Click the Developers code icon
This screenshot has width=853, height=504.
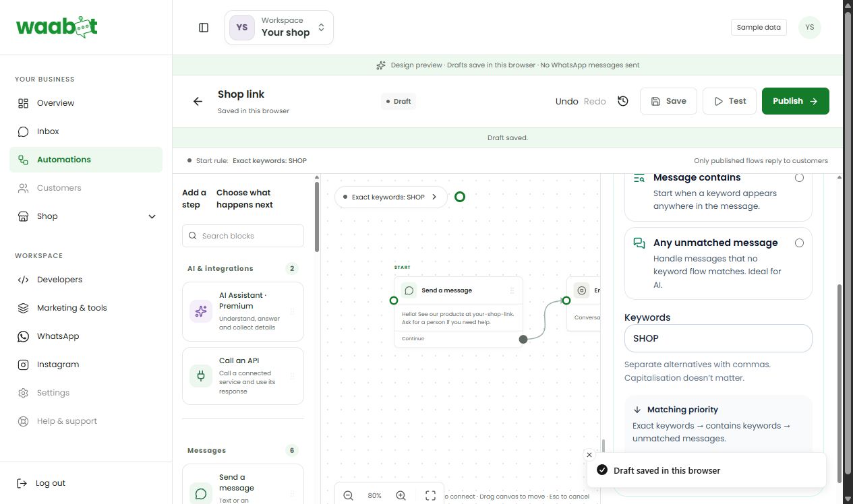(x=23, y=280)
